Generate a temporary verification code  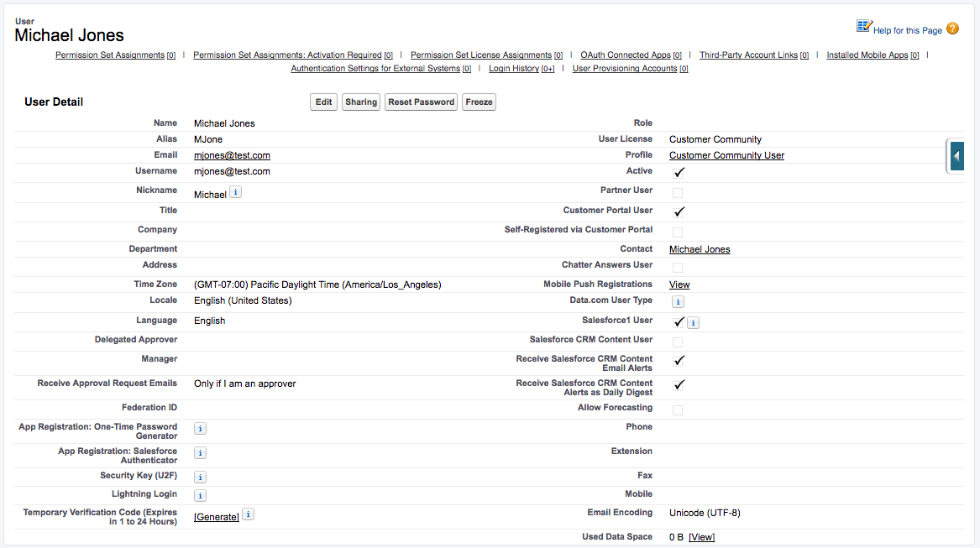[217, 517]
